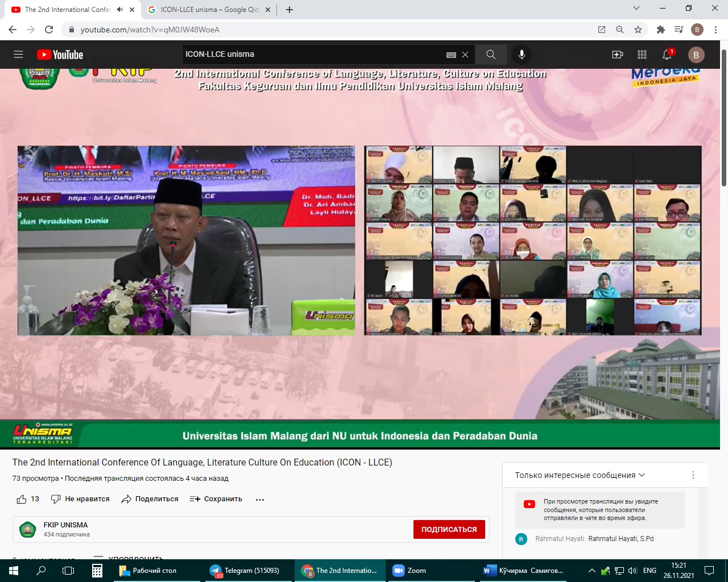
Task: Open chat panel vertical dots menu
Action: pyautogui.click(x=693, y=475)
